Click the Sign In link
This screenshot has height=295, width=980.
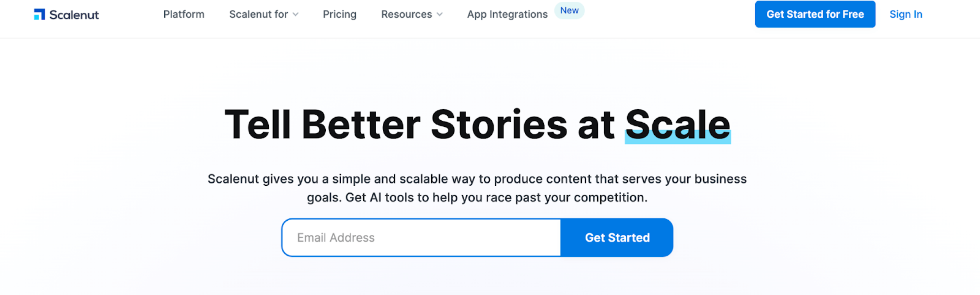point(905,14)
